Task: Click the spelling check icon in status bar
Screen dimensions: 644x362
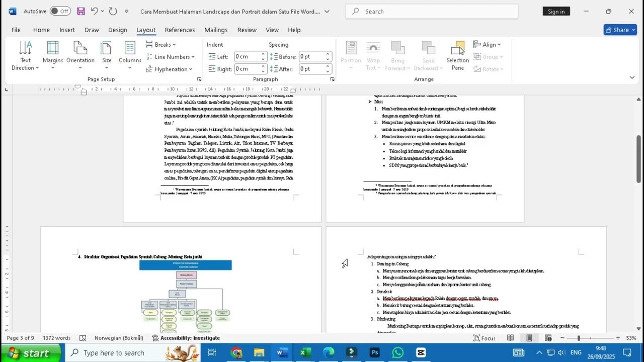Action: pyautogui.click(x=83, y=338)
